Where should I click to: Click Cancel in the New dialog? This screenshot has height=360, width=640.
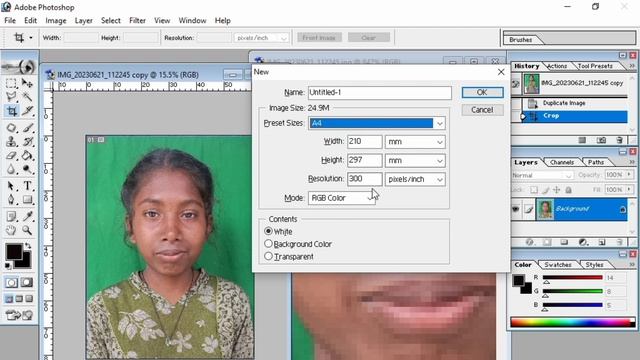[x=482, y=110]
